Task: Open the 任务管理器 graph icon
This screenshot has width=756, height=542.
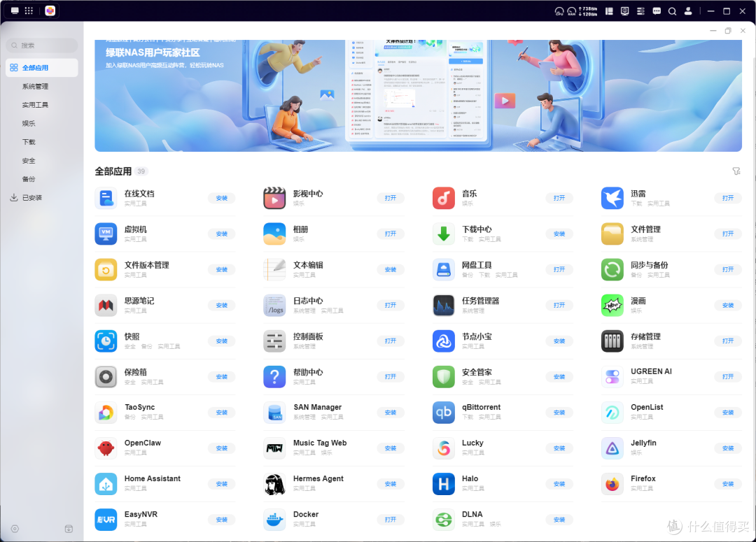Action: (444, 306)
